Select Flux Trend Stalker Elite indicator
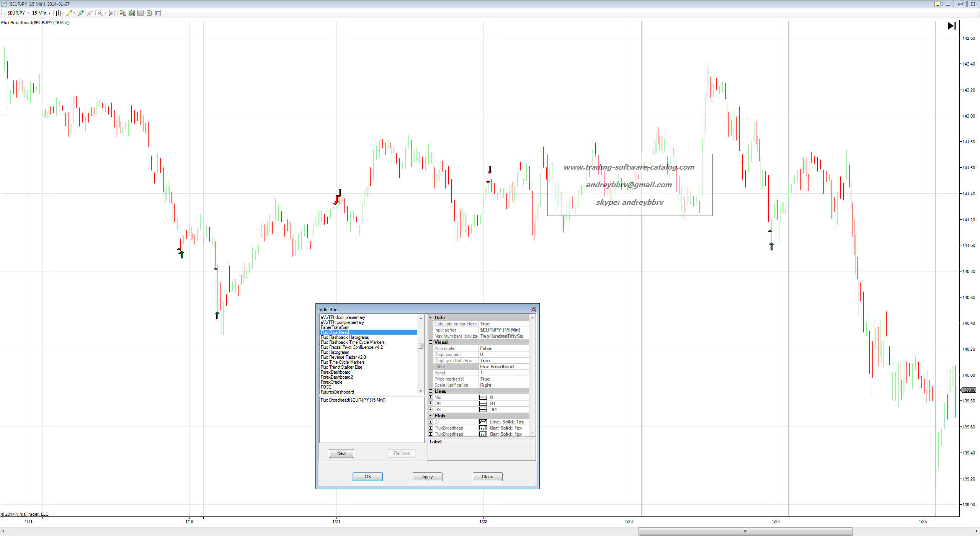This screenshot has width=980, height=536. (341, 367)
